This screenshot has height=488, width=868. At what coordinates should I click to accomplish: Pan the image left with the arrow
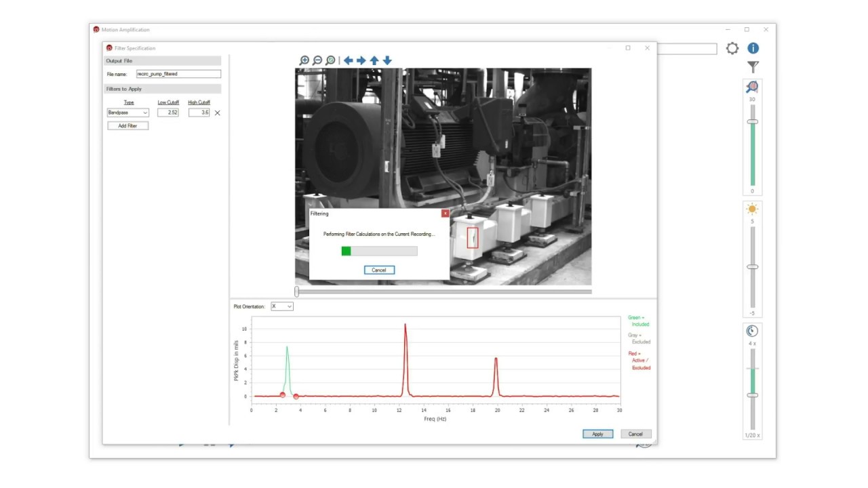point(348,60)
